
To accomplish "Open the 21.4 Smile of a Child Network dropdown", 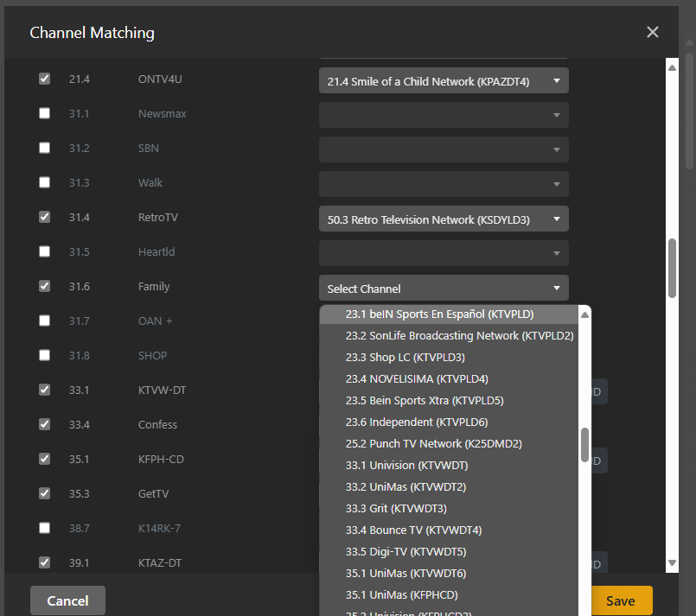I will point(444,80).
